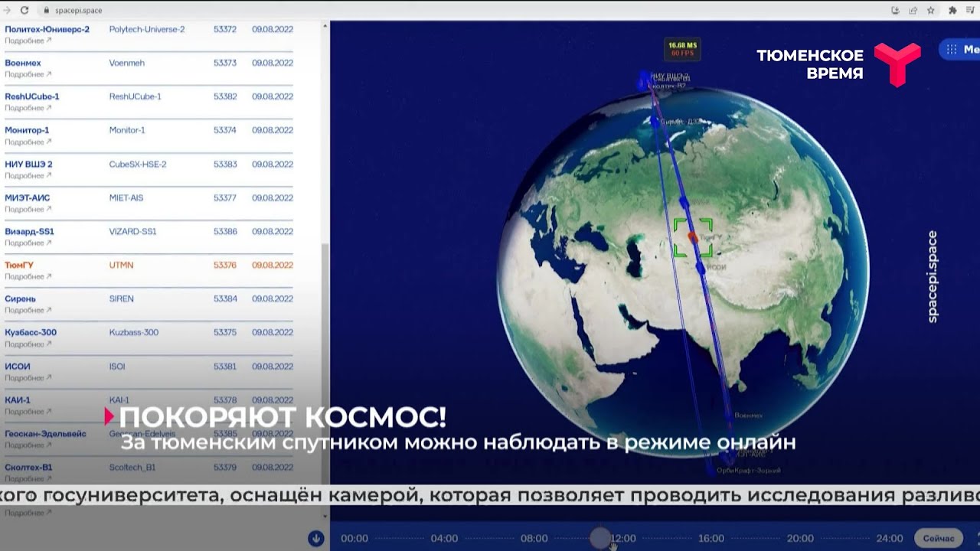Image resolution: width=980 pixels, height=551 pixels.
Task: Click NORAD number 53383
Action: (225, 164)
